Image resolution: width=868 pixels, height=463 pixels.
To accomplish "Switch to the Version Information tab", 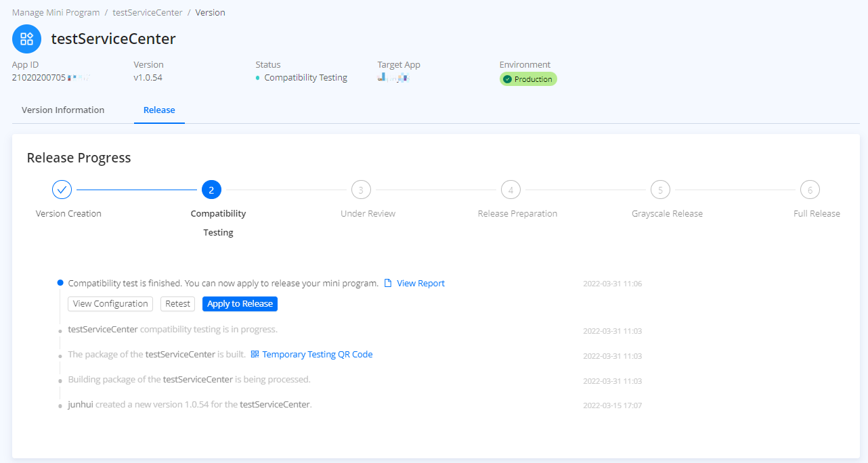I will coord(63,110).
